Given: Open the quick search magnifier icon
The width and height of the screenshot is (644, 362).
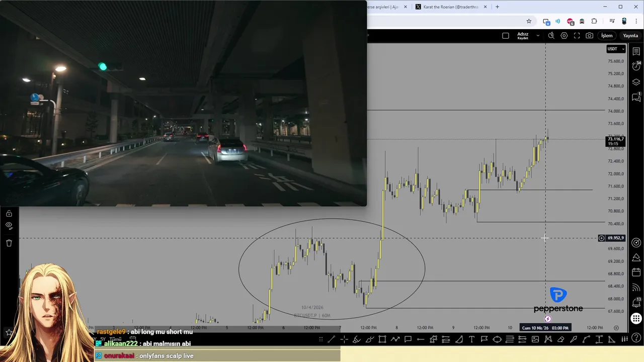Looking at the screenshot, I should 551,36.
